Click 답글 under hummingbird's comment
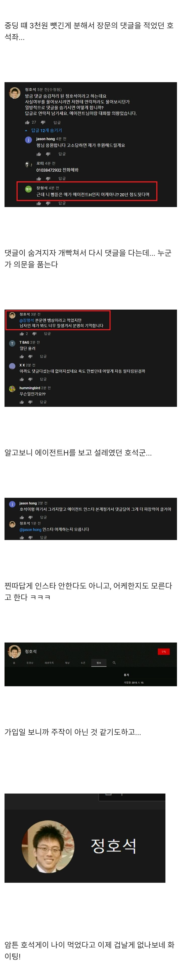The image size is (181, 980). coord(43,402)
